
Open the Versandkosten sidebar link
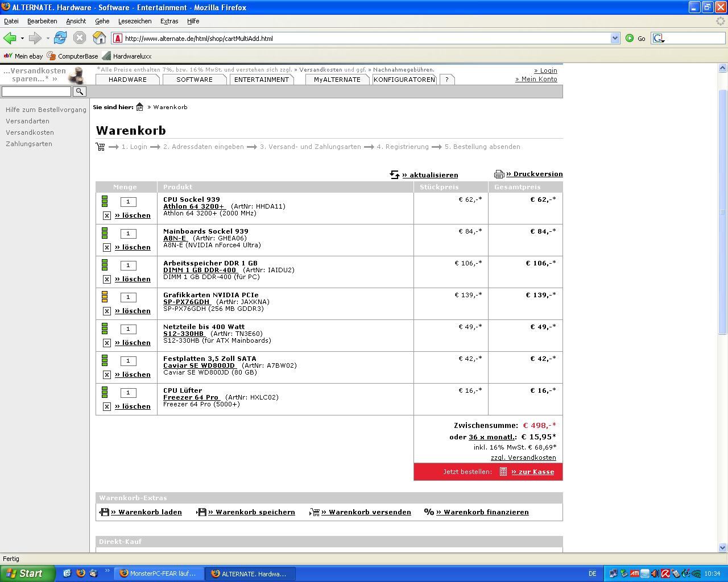tap(30, 132)
